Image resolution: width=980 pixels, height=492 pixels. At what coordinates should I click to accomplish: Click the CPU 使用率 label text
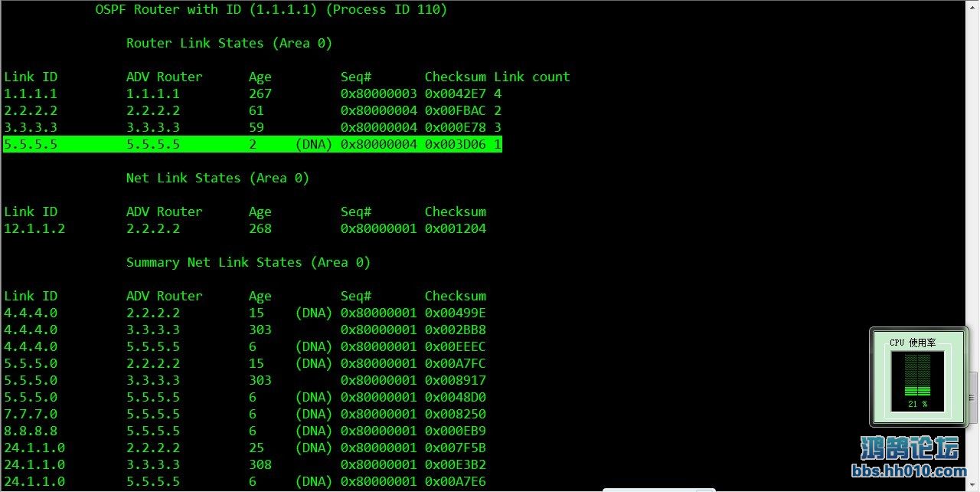(x=912, y=343)
